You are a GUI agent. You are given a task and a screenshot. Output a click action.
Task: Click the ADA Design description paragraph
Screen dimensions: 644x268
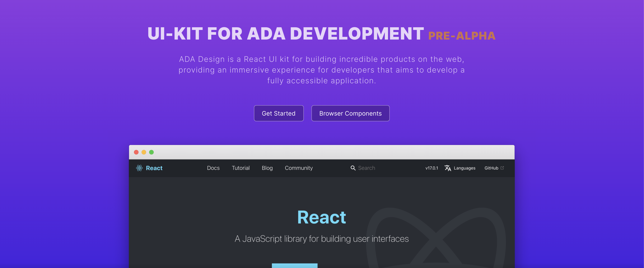tap(322, 70)
